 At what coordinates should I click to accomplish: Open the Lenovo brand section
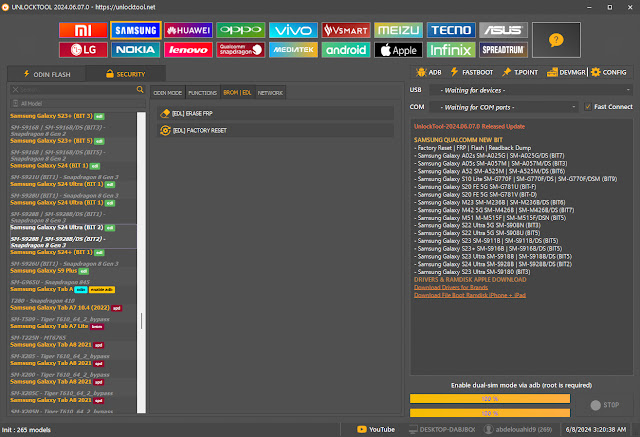(x=188, y=50)
